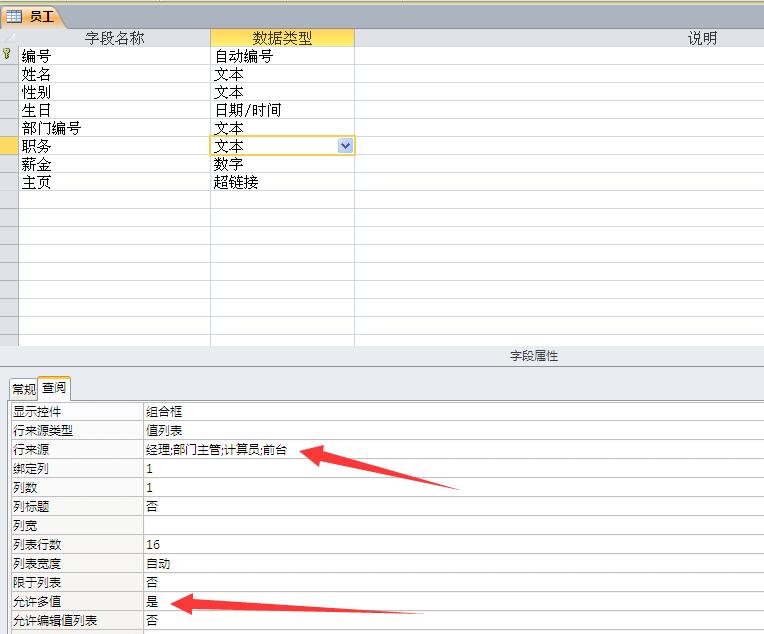Click the 允许编辑值列表 property label
This screenshot has height=634, width=764.
pos(77,621)
